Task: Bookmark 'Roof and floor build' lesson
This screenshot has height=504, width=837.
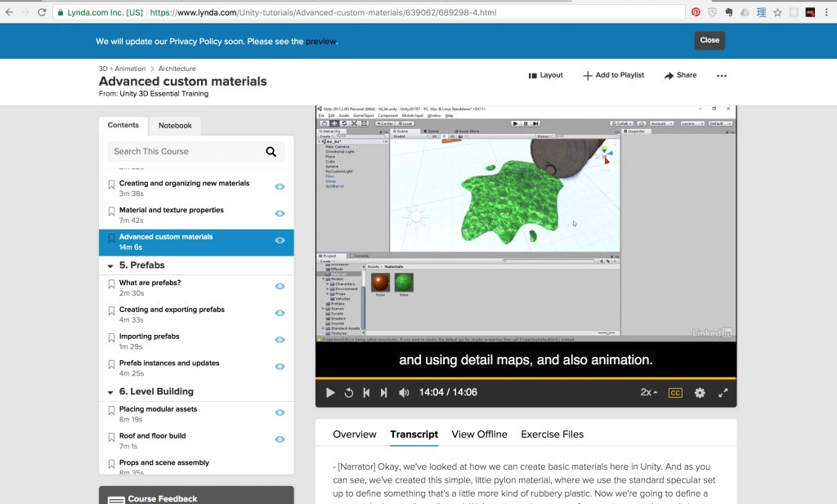Action: click(x=111, y=437)
